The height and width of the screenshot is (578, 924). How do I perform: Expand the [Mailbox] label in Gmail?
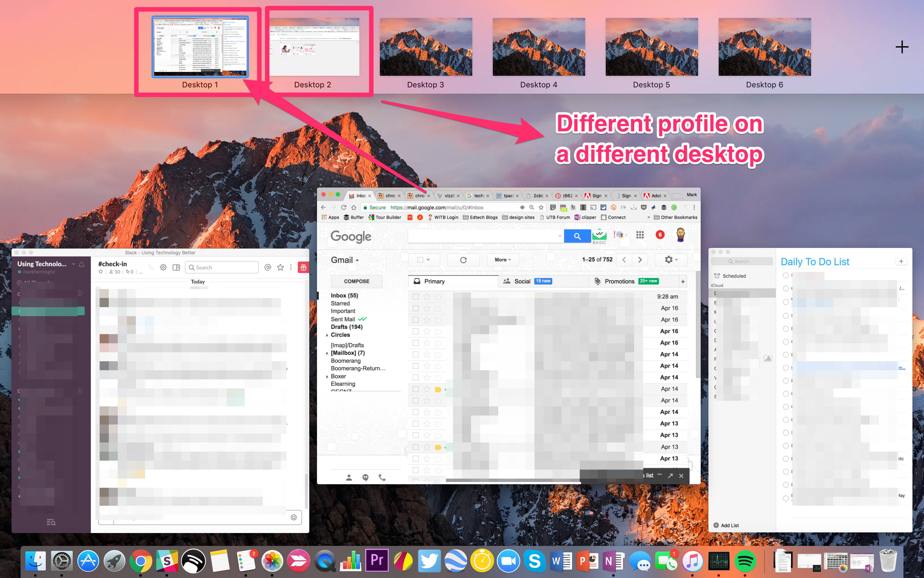[327, 353]
